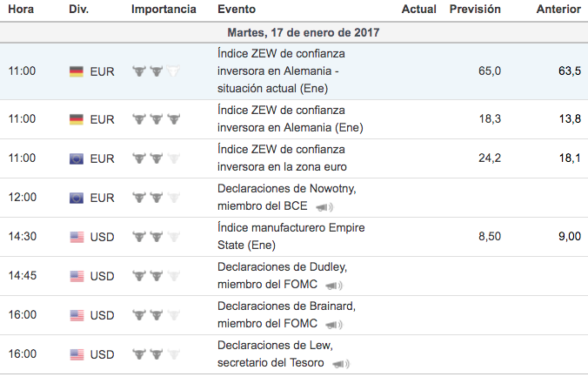588x377 pixels.
Task: Click EU flag in the Nowotny row
Action: point(77,198)
